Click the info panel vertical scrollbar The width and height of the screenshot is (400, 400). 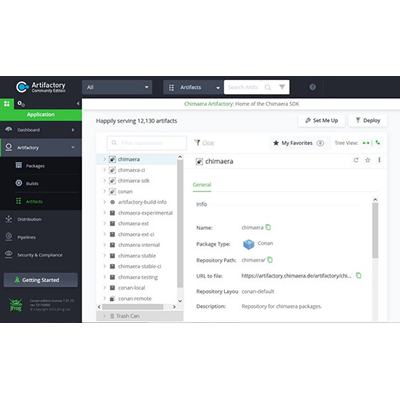tap(375, 230)
